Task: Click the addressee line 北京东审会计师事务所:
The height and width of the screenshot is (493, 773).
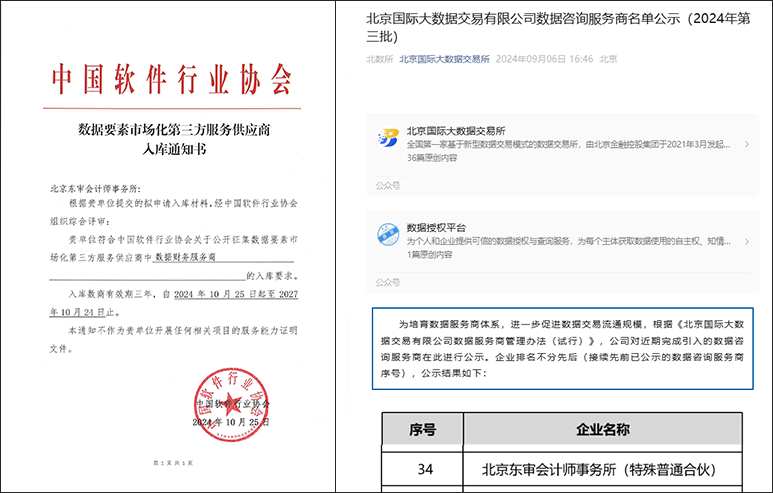Action: pyautogui.click(x=96, y=189)
